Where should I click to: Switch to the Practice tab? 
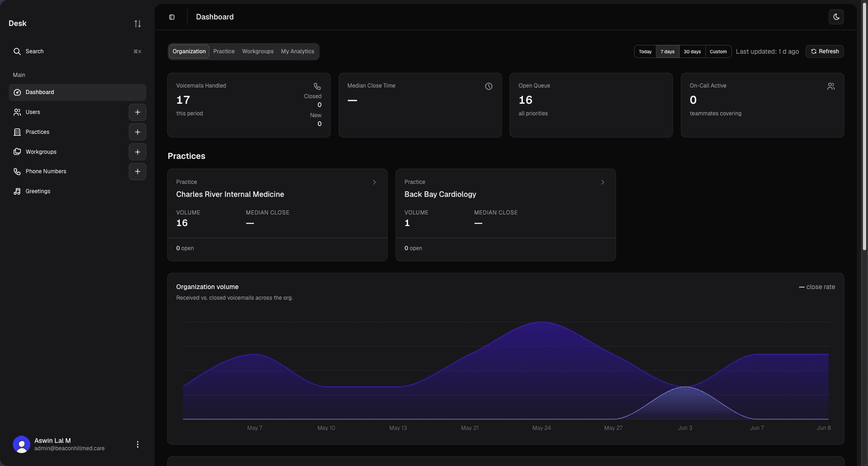pyautogui.click(x=224, y=51)
